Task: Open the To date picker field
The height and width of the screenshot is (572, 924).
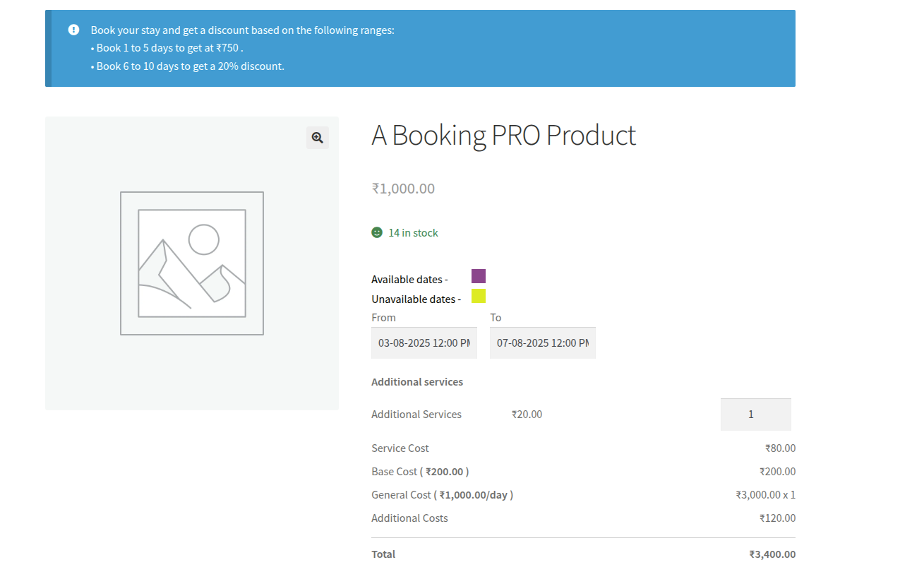Action: click(x=542, y=342)
